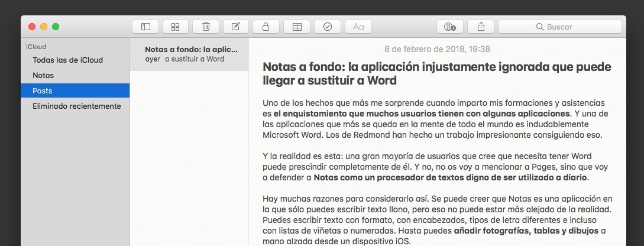Click the green full-screen window button
Screen dimensions: 644x246
click(56, 27)
